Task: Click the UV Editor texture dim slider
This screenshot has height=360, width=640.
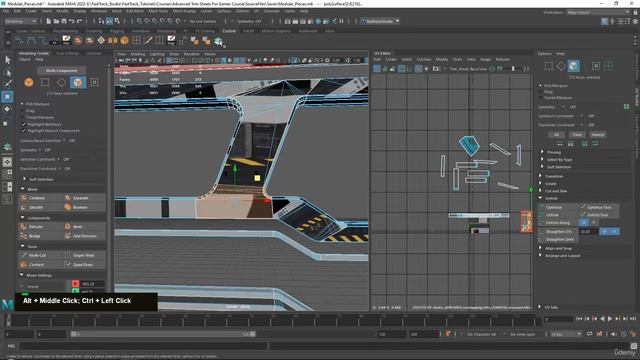Action: (514, 69)
